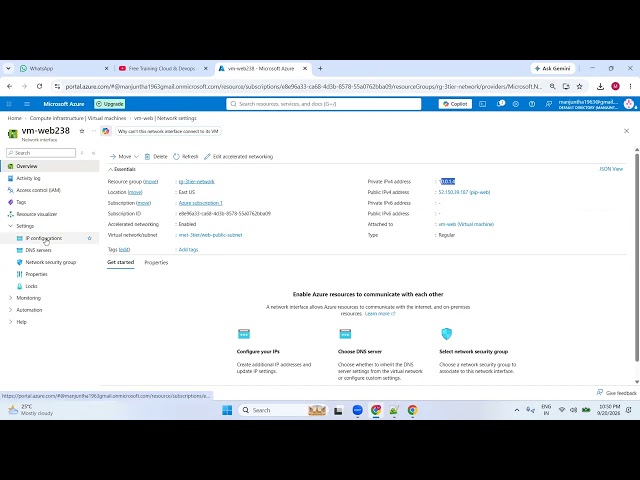This screenshot has width=640, height=480.
Task: Open JSON View link
Action: 611,169
